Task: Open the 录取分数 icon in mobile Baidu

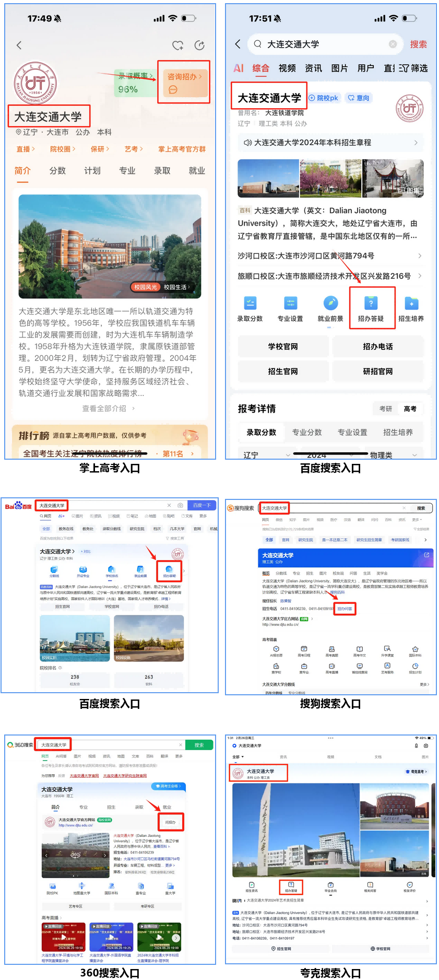Action: click(x=250, y=304)
